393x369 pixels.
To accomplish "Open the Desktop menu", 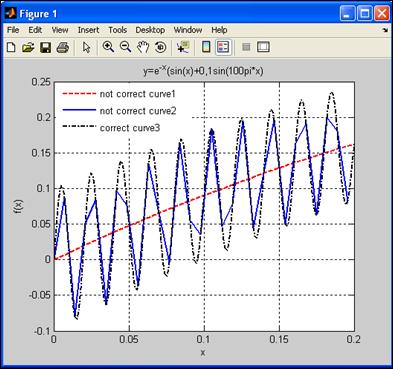I will (150, 30).
